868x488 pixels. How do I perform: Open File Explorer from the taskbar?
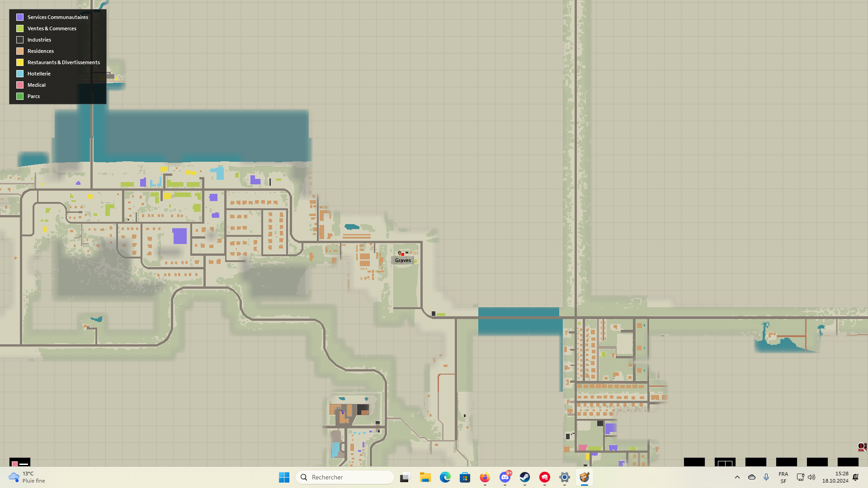pyautogui.click(x=425, y=477)
